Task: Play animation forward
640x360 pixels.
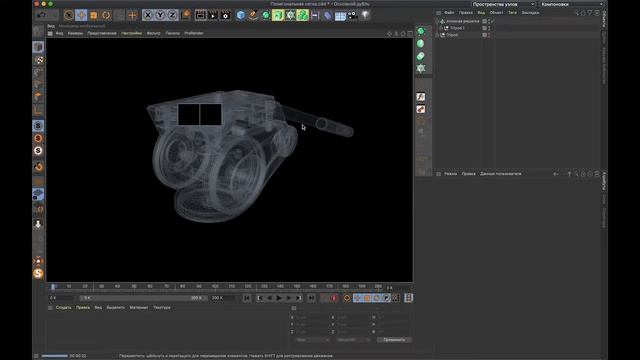Action: [x=279, y=298]
